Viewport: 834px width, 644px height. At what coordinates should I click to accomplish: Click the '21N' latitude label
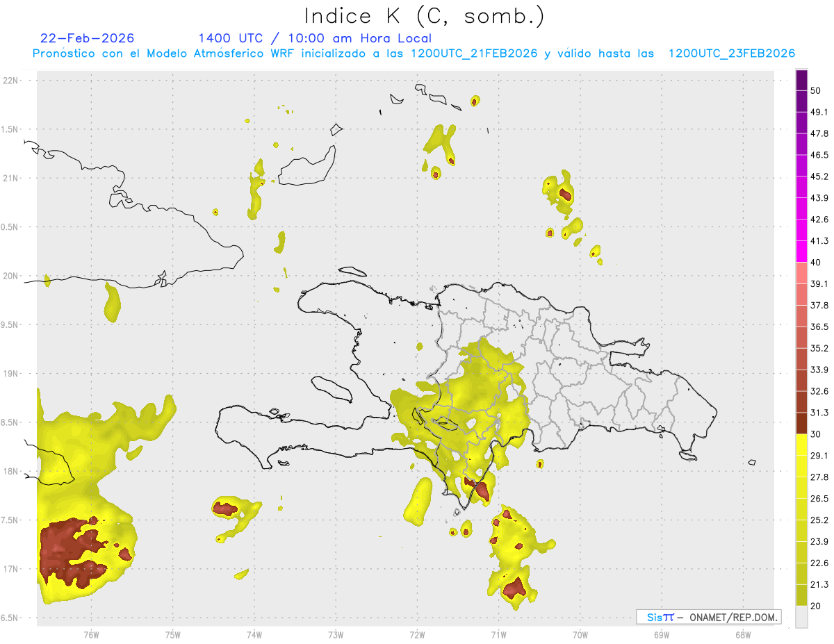pyautogui.click(x=11, y=179)
